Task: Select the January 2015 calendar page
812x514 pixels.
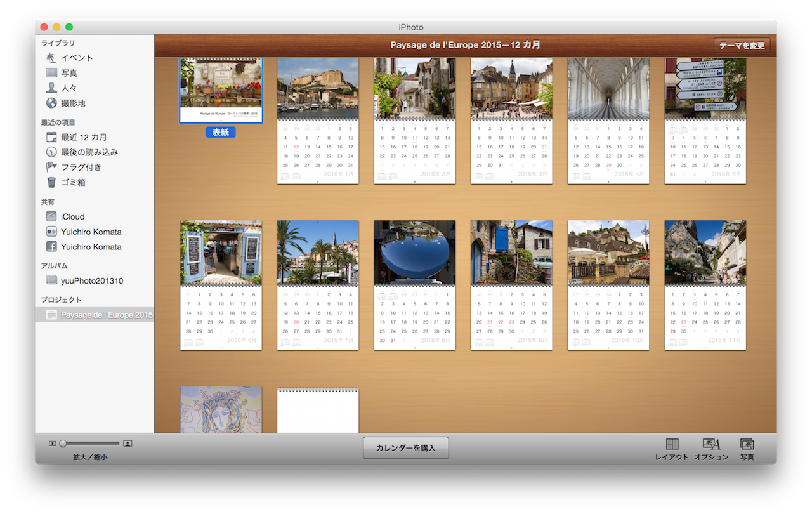Action: coord(318,121)
